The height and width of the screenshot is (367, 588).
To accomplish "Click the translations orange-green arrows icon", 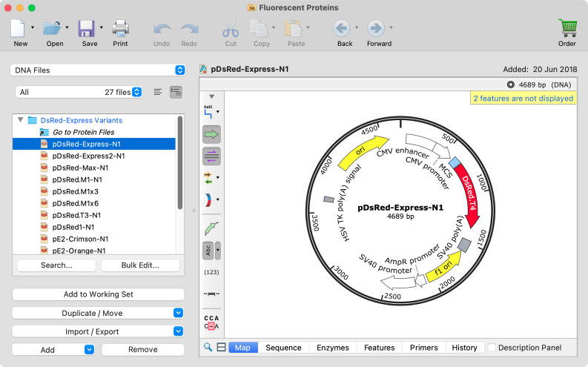I will tap(208, 178).
